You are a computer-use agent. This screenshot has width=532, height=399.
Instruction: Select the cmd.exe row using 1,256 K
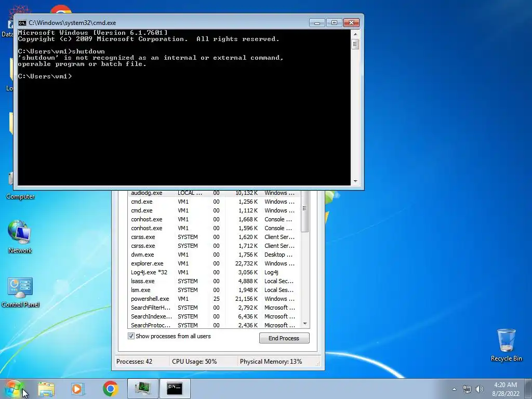[x=214, y=202]
